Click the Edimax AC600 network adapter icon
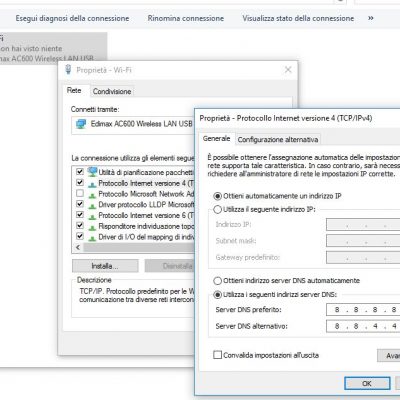Viewport: 400px width, 400px height. pyautogui.click(x=81, y=124)
